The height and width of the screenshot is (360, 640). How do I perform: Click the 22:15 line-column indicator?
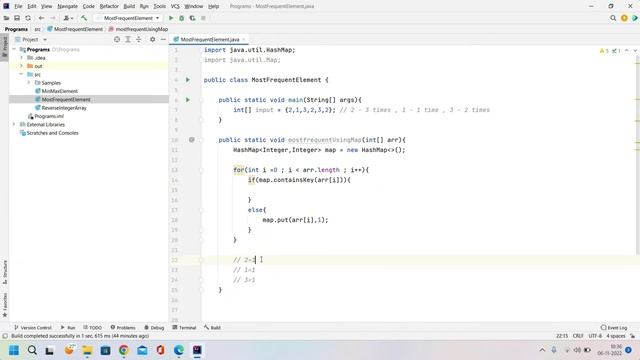[562, 336]
